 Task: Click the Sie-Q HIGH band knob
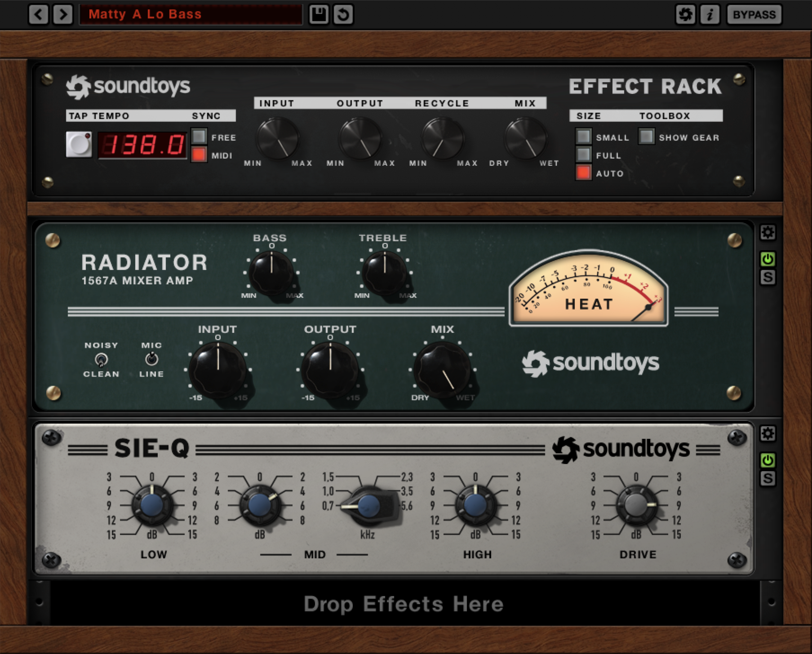(x=475, y=505)
